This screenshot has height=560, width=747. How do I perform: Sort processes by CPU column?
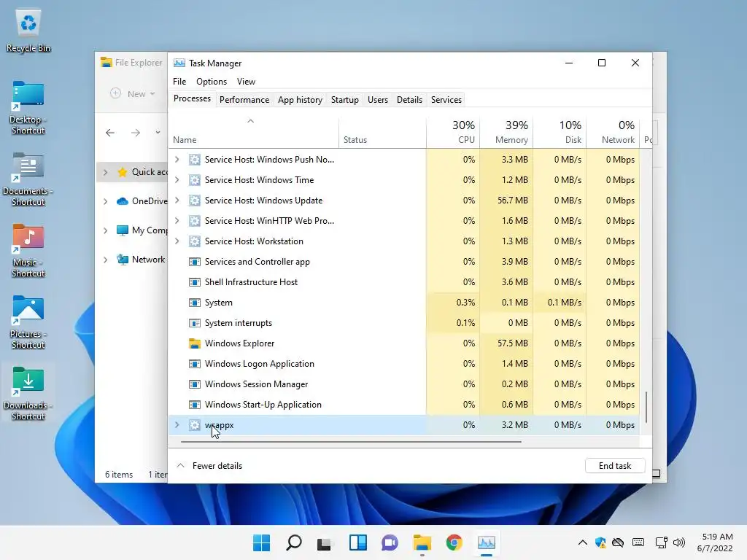(x=453, y=132)
